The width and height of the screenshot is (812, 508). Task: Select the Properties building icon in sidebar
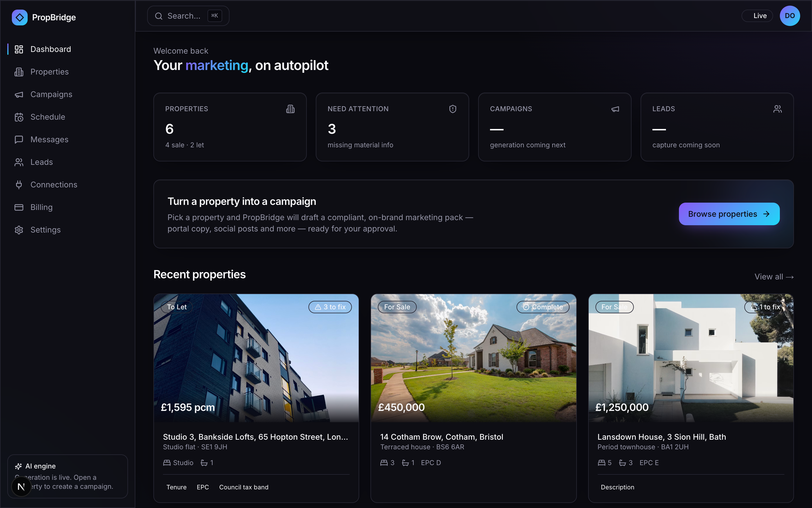[x=19, y=72]
